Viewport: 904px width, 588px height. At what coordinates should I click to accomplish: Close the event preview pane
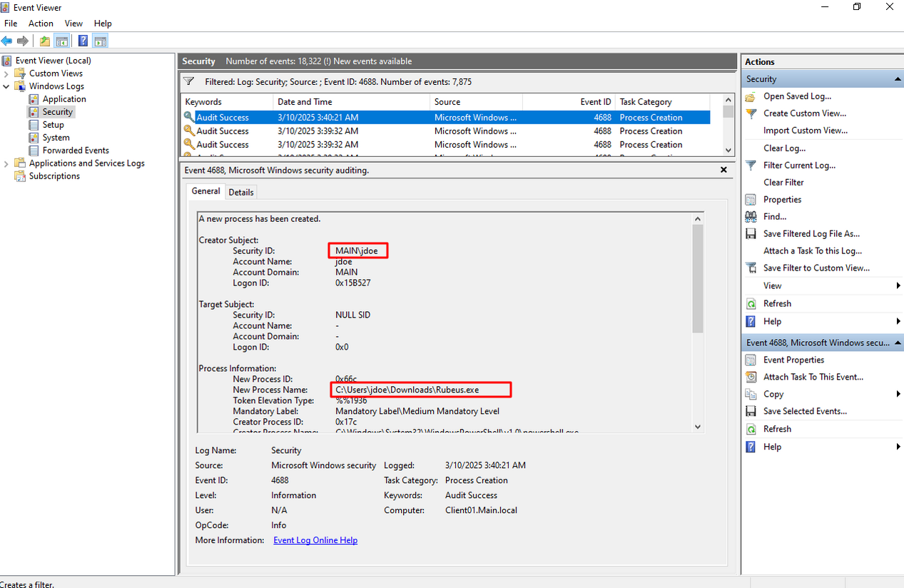[x=723, y=171]
